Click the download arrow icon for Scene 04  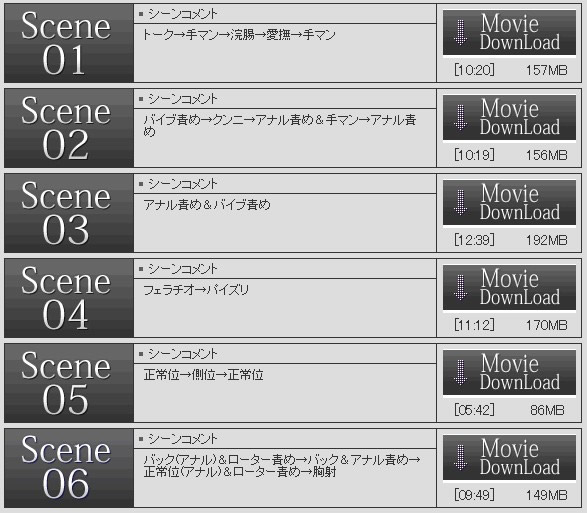460,288
